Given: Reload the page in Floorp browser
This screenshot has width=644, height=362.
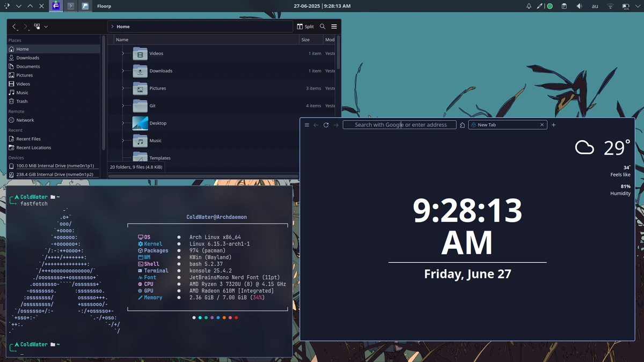Looking at the screenshot, I should coord(326,125).
